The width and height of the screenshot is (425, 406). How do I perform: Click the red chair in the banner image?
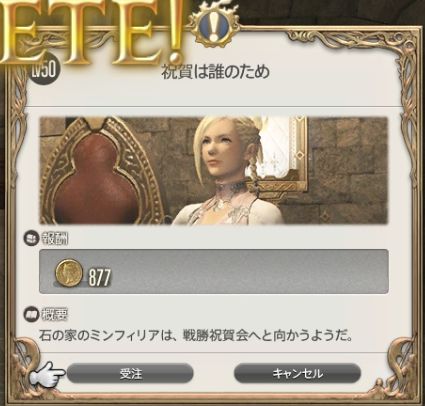click(97, 182)
